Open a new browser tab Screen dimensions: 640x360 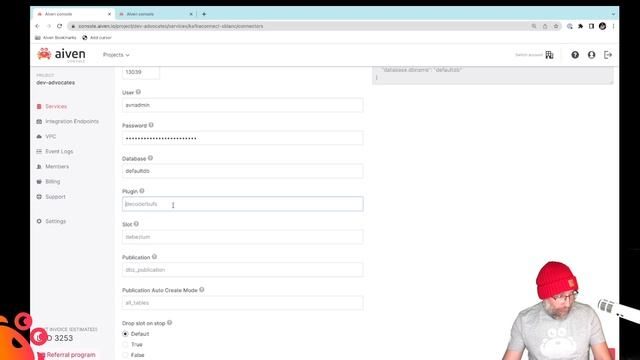[204, 14]
